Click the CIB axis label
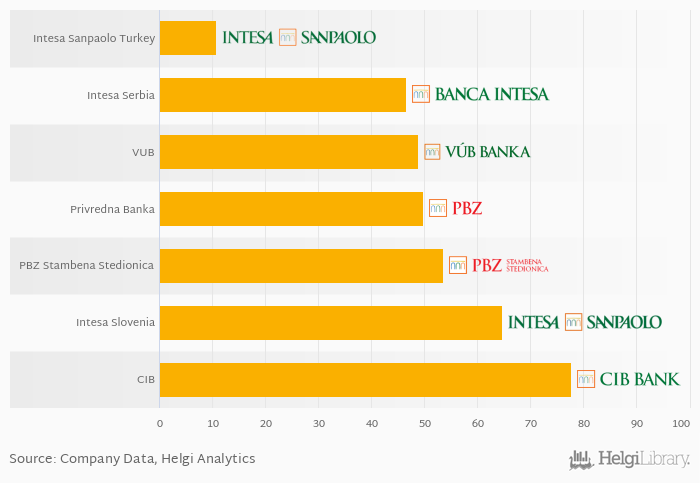 pos(146,379)
